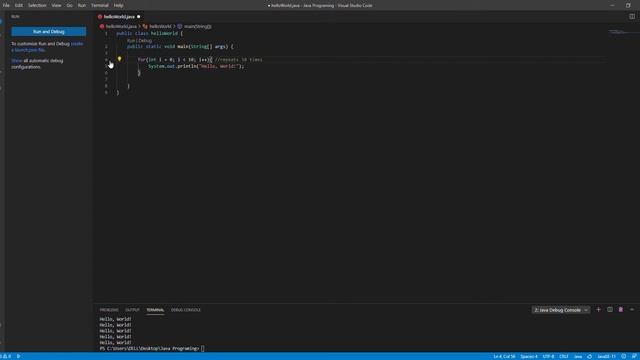Select the HelloWorld.java editor tab
This screenshot has height=360, width=640.
(119, 17)
